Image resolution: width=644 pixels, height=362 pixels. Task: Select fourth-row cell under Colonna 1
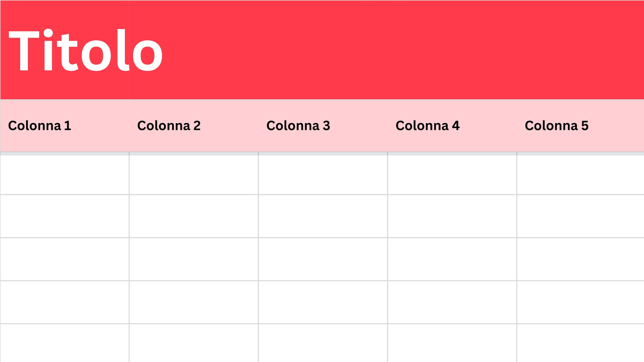[x=64, y=302]
